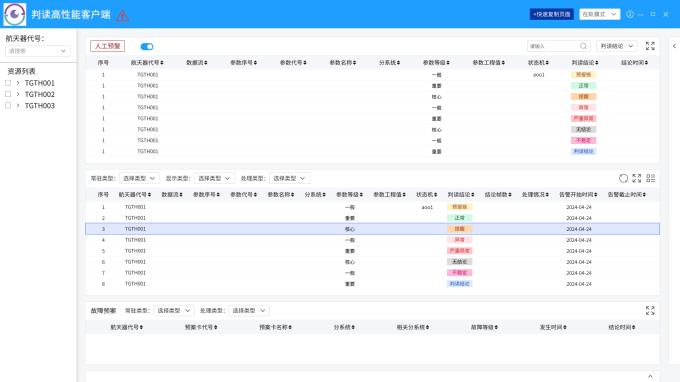Expand the TGTH001 tree node
This screenshot has width=680, height=382.
click(x=18, y=83)
